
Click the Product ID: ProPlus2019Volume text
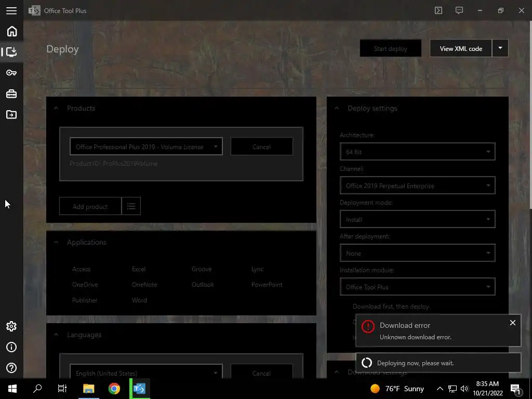pyautogui.click(x=113, y=164)
